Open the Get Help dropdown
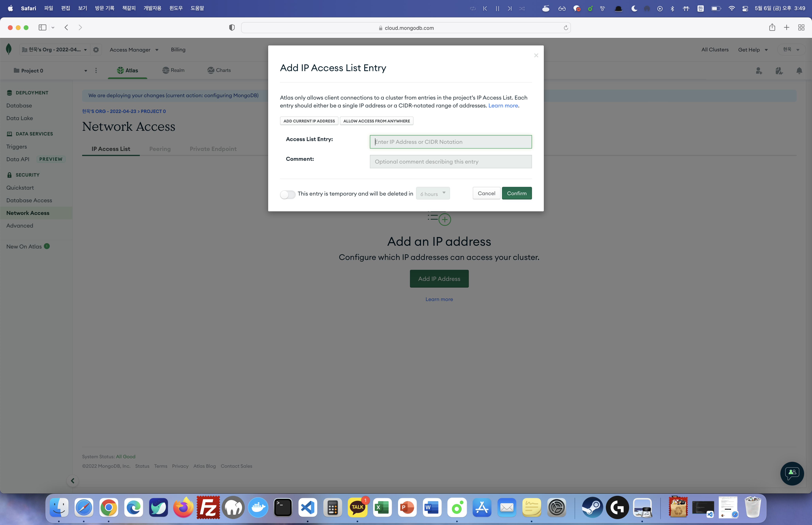Viewport: 812px width, 525px height. [753, 50]
